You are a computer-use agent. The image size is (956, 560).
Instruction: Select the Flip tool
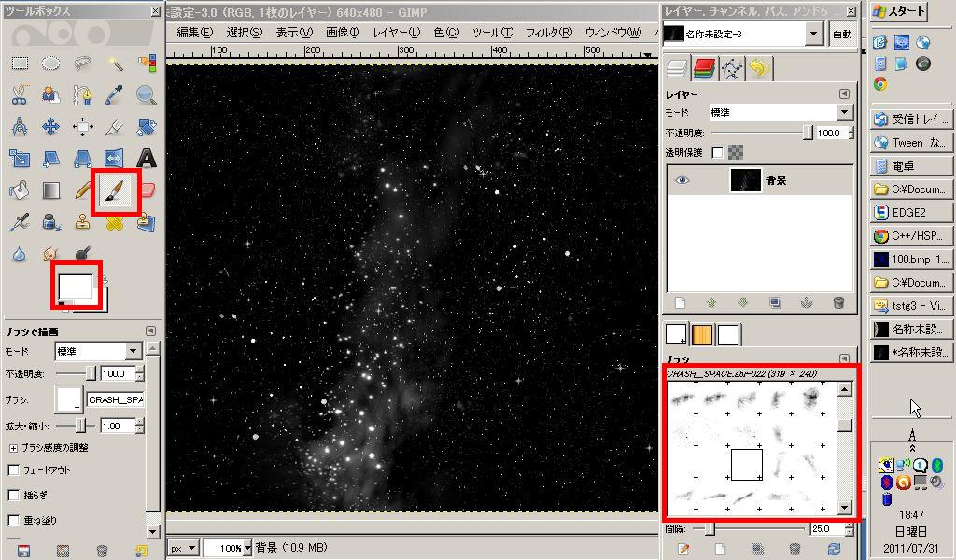pyautogui.click(x=115, y=159)
